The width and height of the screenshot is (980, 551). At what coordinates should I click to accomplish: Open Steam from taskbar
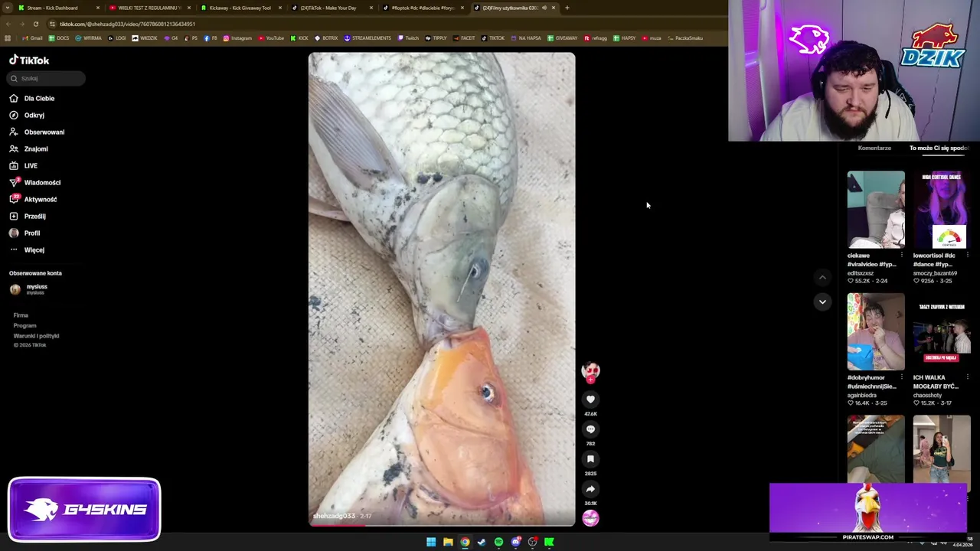[x=482, y=542]
